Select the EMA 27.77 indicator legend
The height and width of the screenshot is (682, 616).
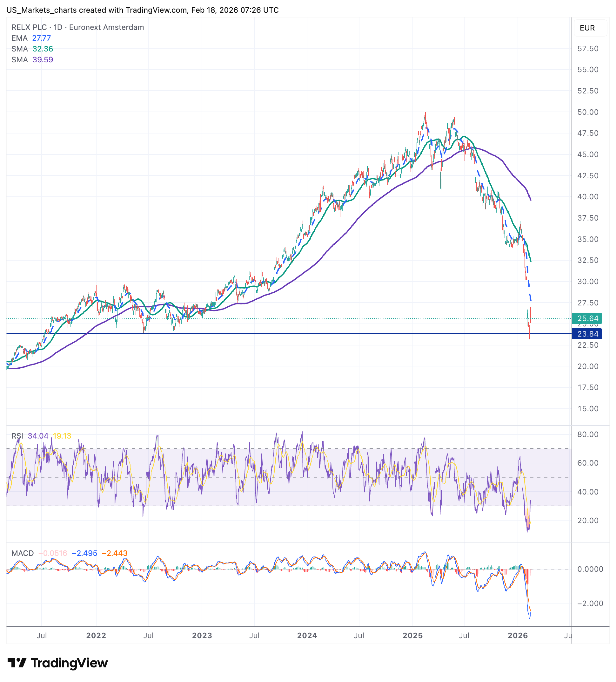tap(31, 38)
